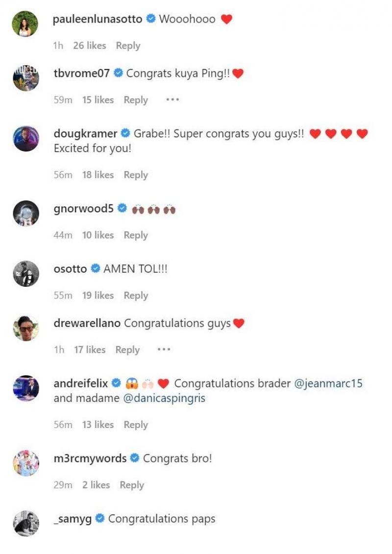The image size is (392, 554).
Task: Open the gnorwood5 username link
Action: 83,208
